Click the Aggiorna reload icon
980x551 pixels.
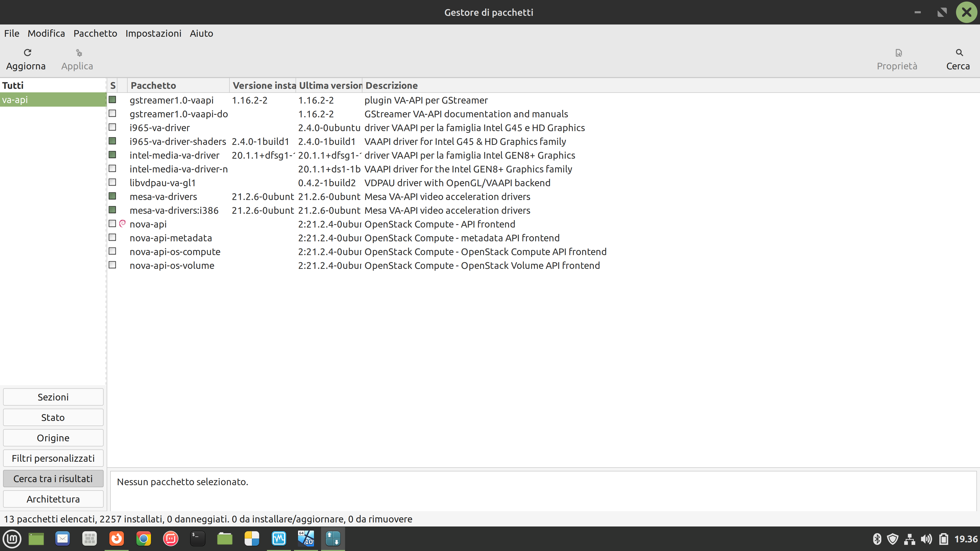point(27,53)
